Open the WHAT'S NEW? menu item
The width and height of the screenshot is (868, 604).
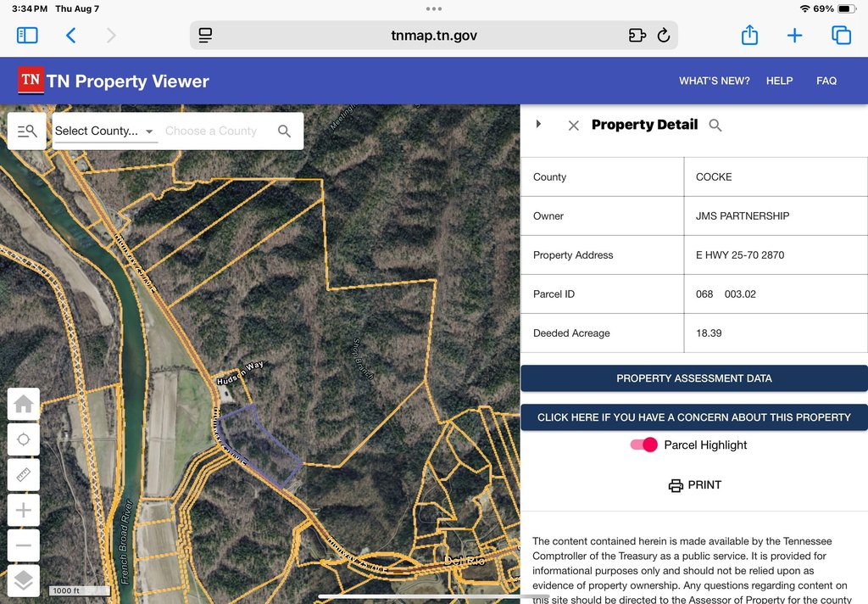pyautogui.click(x=714, y=81)
